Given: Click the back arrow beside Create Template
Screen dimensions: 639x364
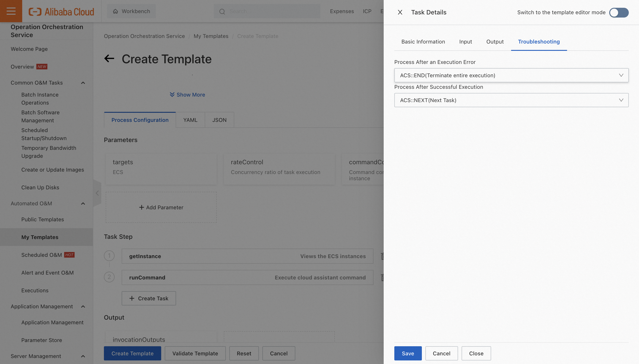Looking at the screenshot, I should click(109, 59).
